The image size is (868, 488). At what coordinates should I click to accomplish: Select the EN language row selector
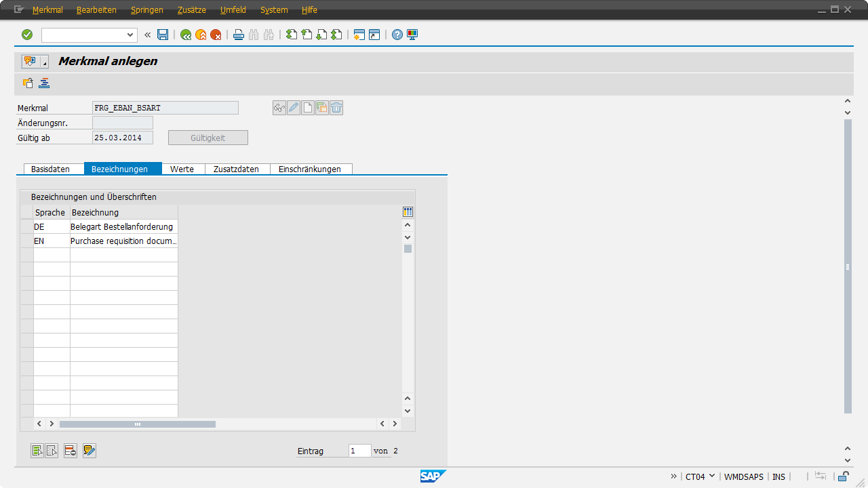[26, 241]
